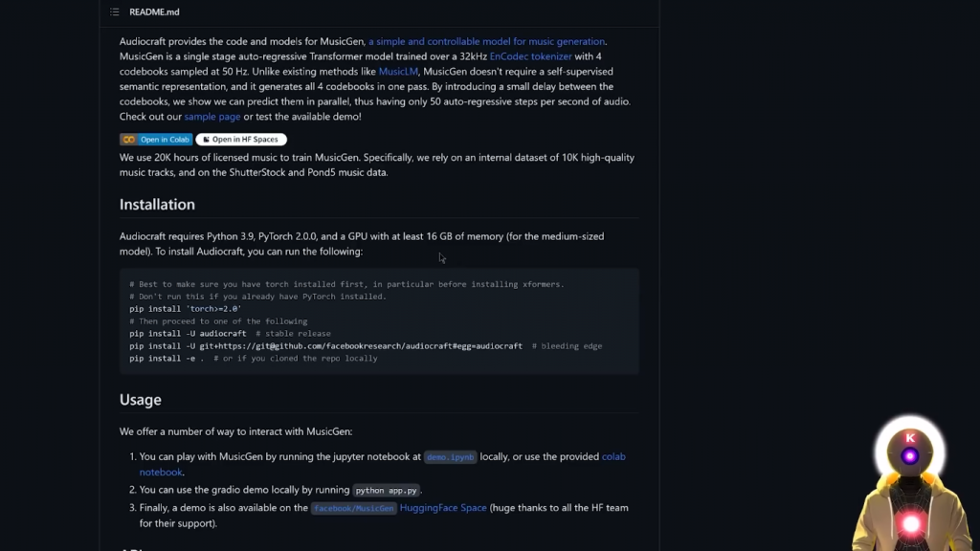Click the 'Open in Colab' badge text
The width and height of the screenshot is (980, 551).
[166, 140]
